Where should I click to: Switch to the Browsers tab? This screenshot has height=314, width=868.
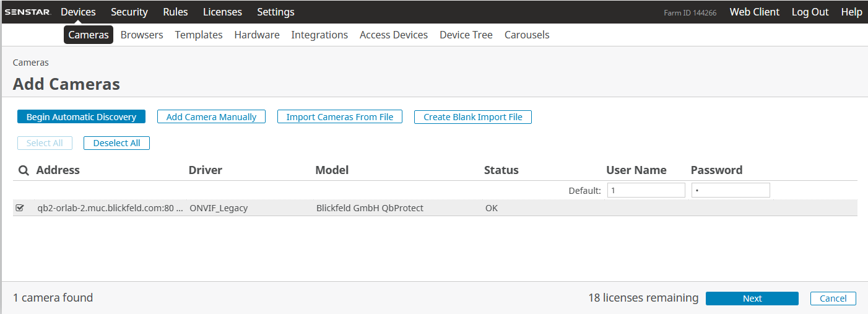pyautogui.click(x=142, y=35)
